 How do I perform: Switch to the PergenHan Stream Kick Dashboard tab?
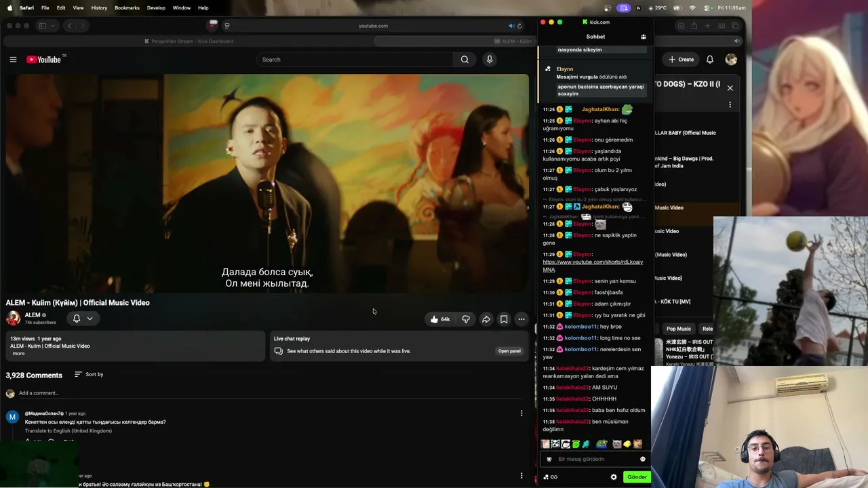click(189, 41)
